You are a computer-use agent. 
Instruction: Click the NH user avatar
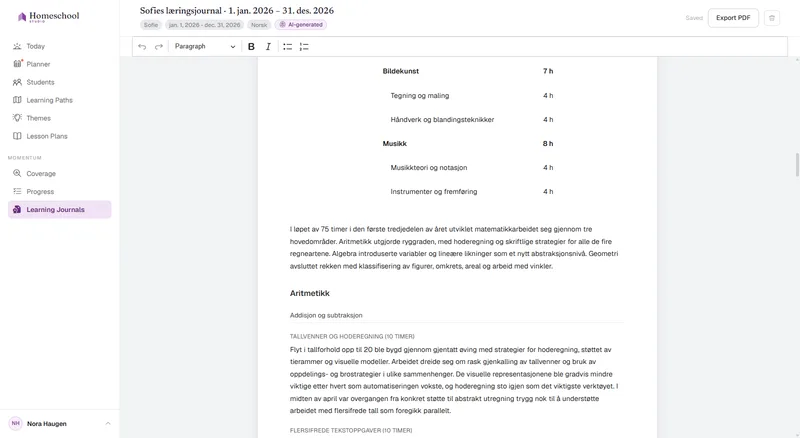(x=16, y=423)
